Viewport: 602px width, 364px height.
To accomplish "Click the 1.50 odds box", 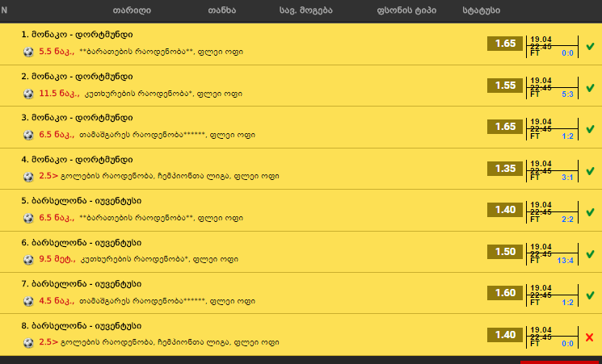I will pyautogui.click(x=505, y=252).
